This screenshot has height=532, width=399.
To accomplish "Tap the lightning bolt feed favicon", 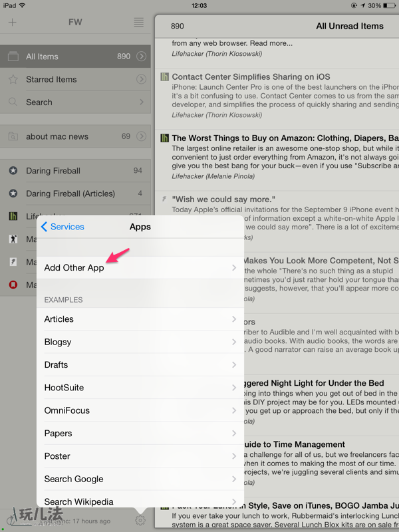I will (x=13, y=262).
